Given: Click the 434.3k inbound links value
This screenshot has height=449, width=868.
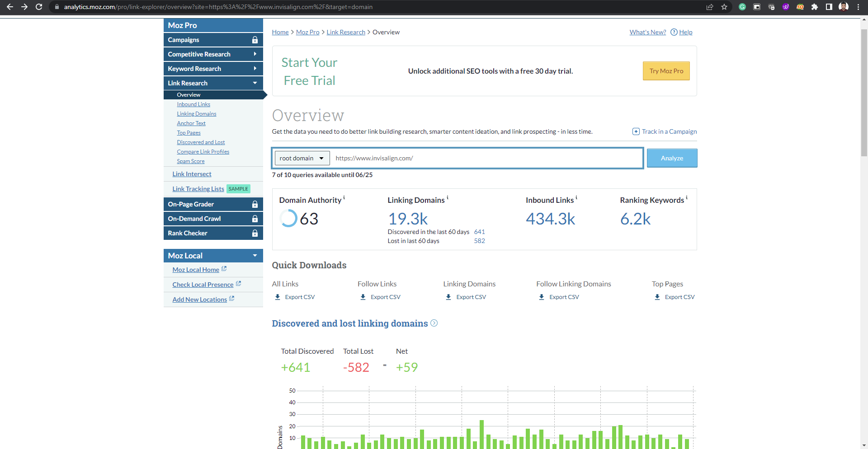Looking at the screenshot, I should (x=550, y=219).
